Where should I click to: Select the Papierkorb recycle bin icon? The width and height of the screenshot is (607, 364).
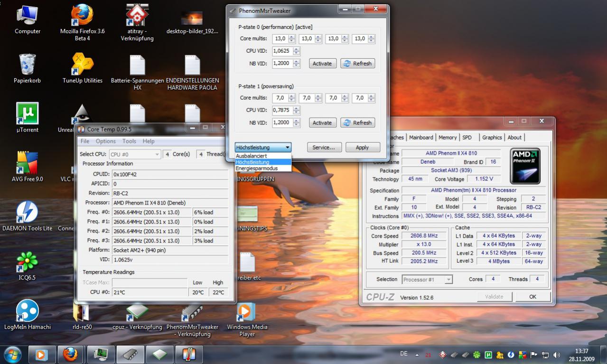[27, 68]
